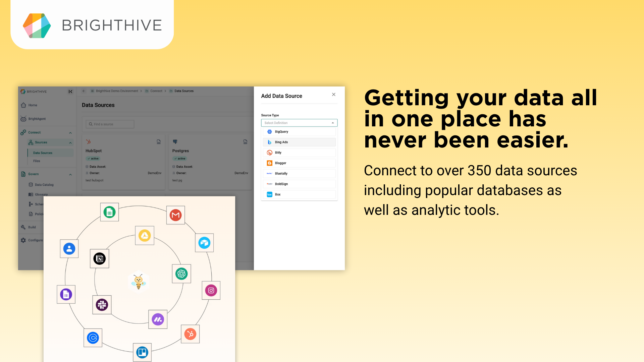Viewport: 644px width, 362px height.
Task: Click the Gmail icon in diagram
Action: (x=175, y=215)
